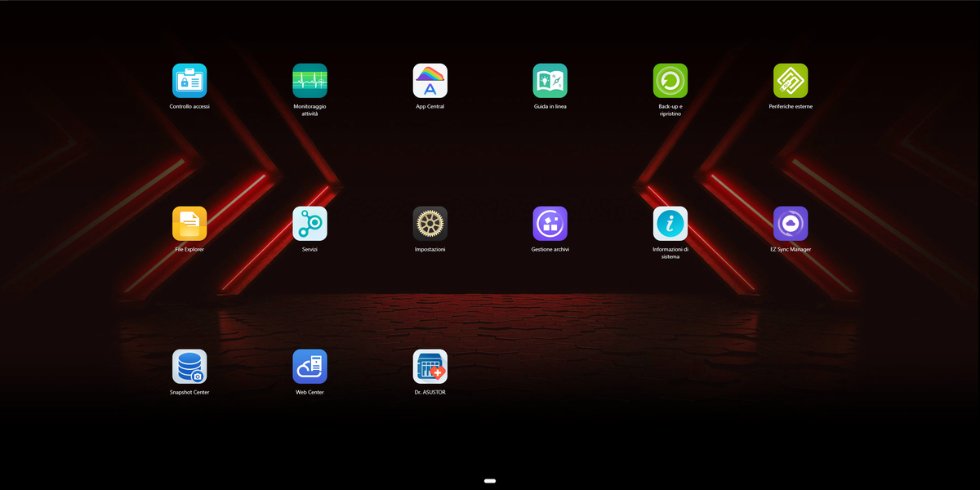980x490 pixels.
Task: Open the Controllo accessi app
Action: (189, 81)
